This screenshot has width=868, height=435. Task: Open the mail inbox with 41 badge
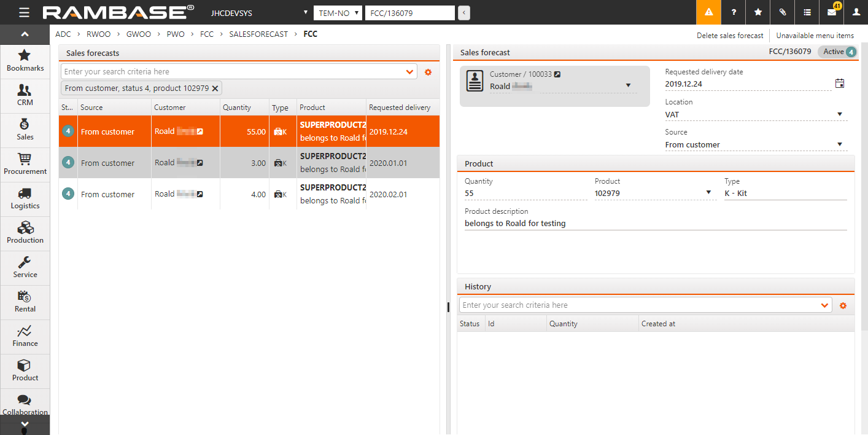click(831, 12)
